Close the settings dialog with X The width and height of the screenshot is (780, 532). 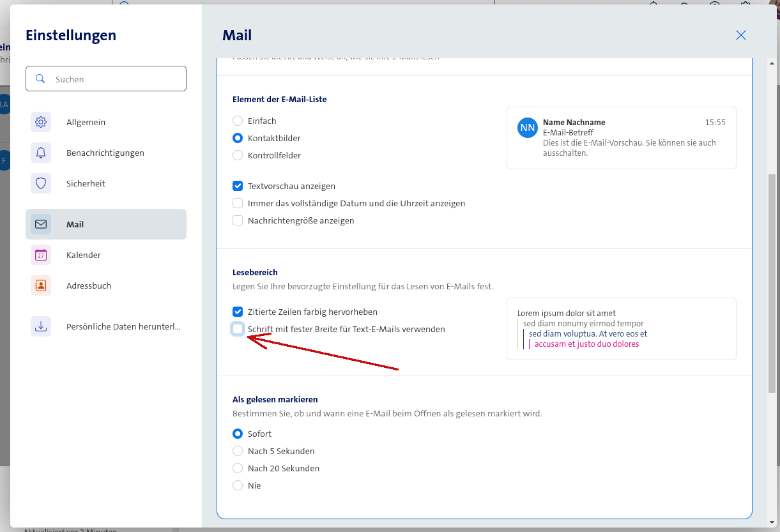tap(741, 35)
